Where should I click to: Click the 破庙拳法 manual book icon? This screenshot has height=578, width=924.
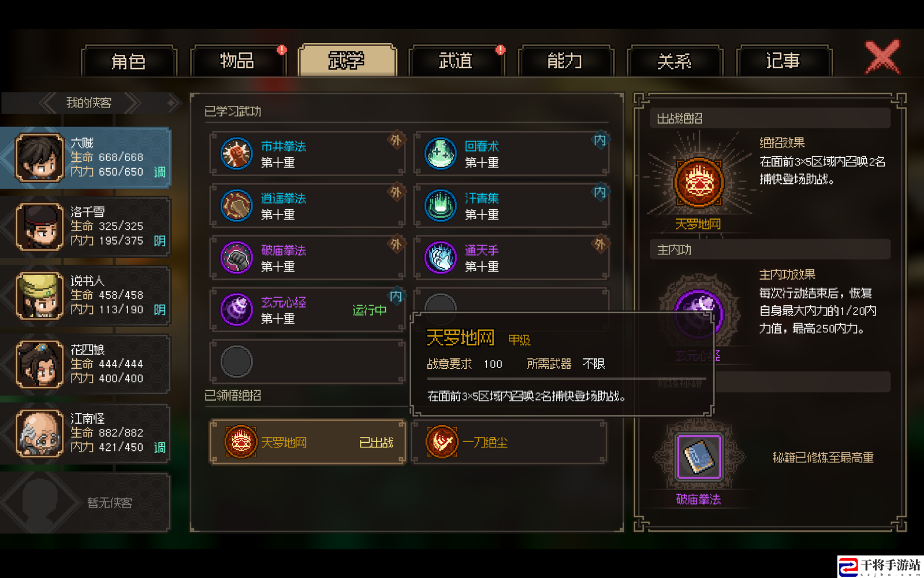click(x=699, y=457)
